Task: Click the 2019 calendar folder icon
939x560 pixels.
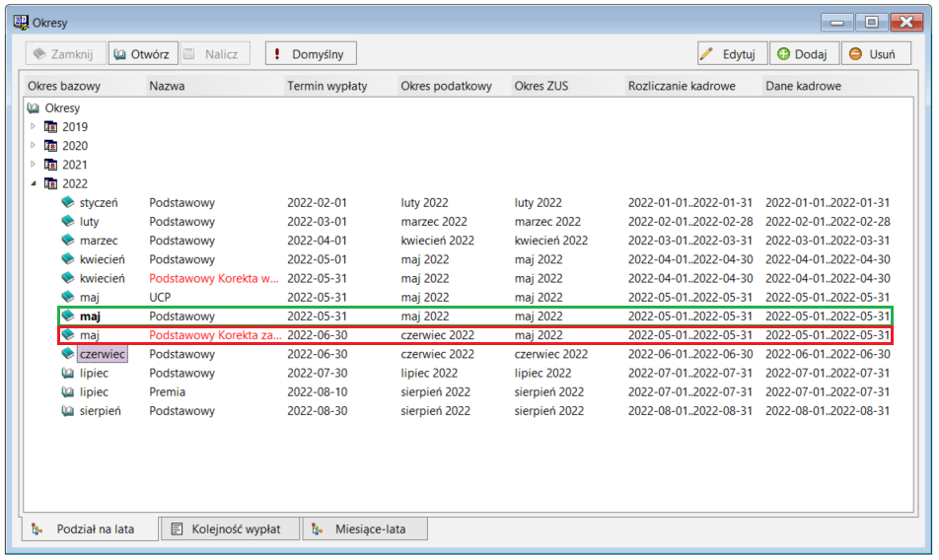Action: 51,127
